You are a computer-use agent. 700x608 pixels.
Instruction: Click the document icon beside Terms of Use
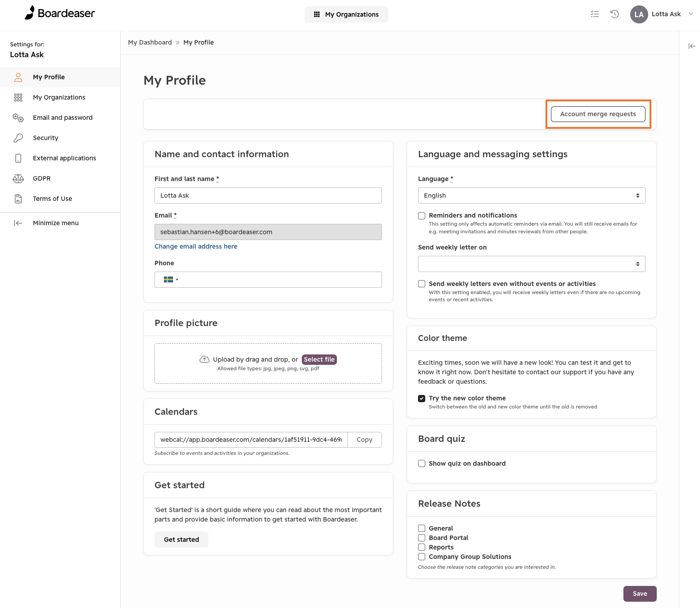click(x=18, y=199)
